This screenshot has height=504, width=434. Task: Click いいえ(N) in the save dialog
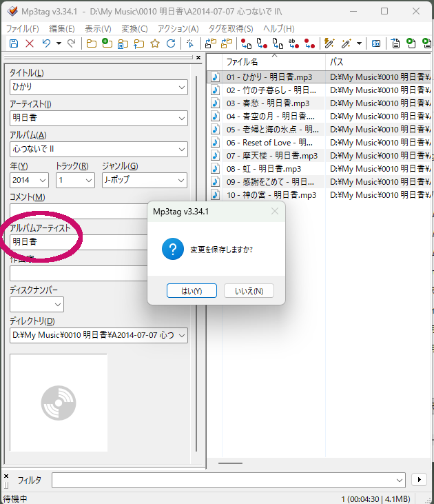coord(249,291)
